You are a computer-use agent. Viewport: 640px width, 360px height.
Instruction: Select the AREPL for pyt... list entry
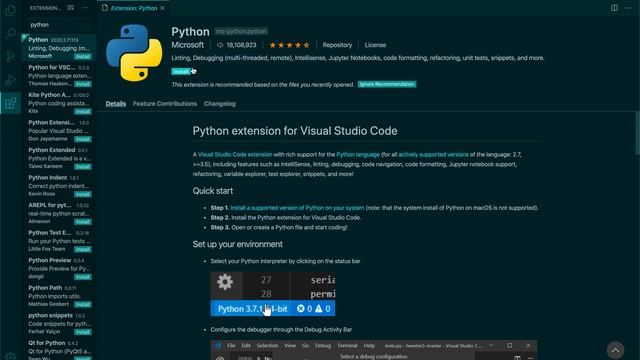point(59,213)
